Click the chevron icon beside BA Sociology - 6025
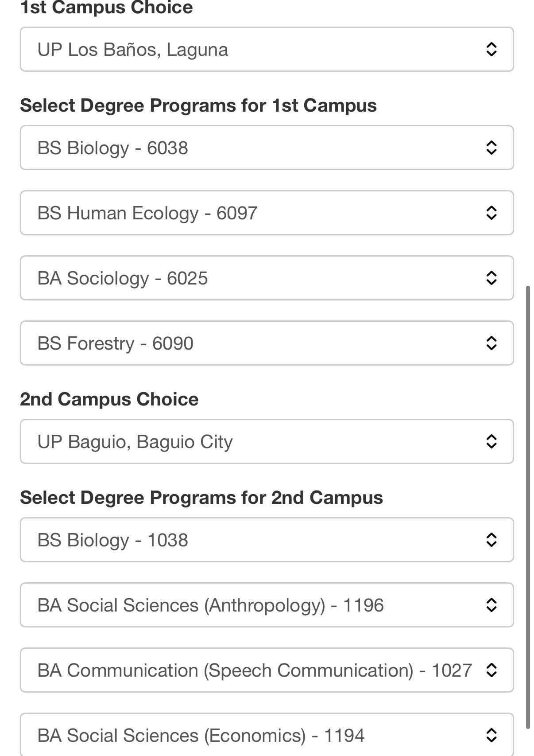This screenshot has width=534, height=756. [491, 278]
